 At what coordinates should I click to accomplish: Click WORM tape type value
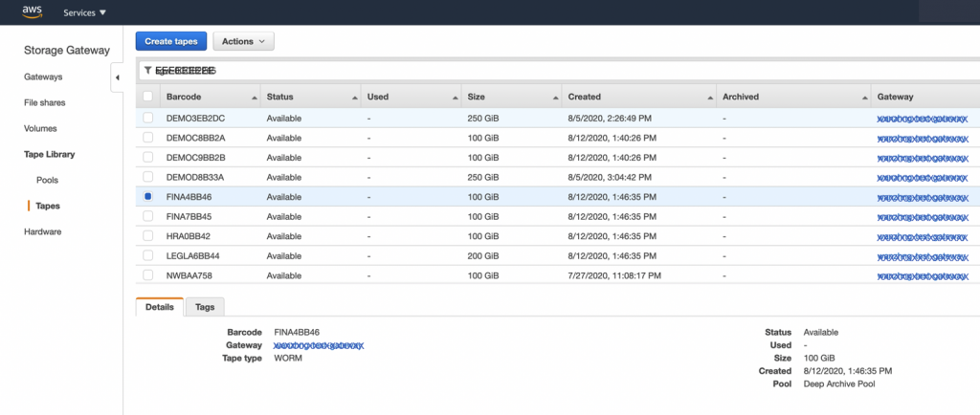coord(288,359)
